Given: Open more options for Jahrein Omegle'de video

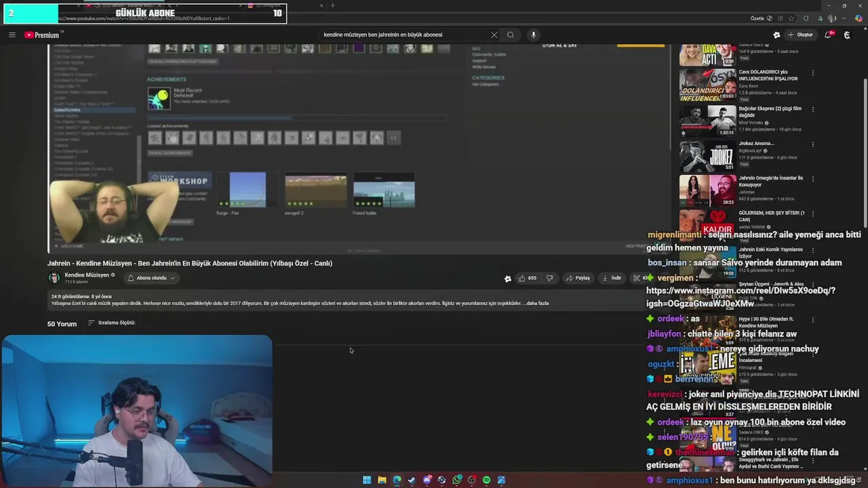Looking at the screenshot, I should (x=812, y=179).
